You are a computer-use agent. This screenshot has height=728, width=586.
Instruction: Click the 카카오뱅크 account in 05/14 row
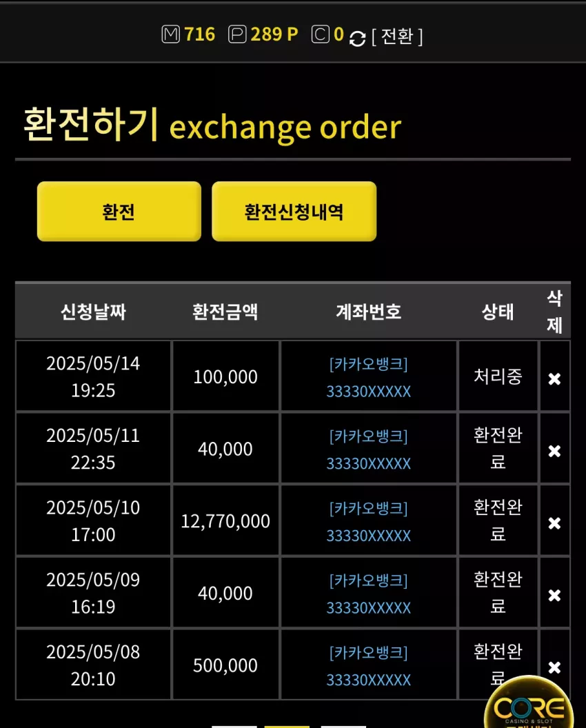[369, 377]
